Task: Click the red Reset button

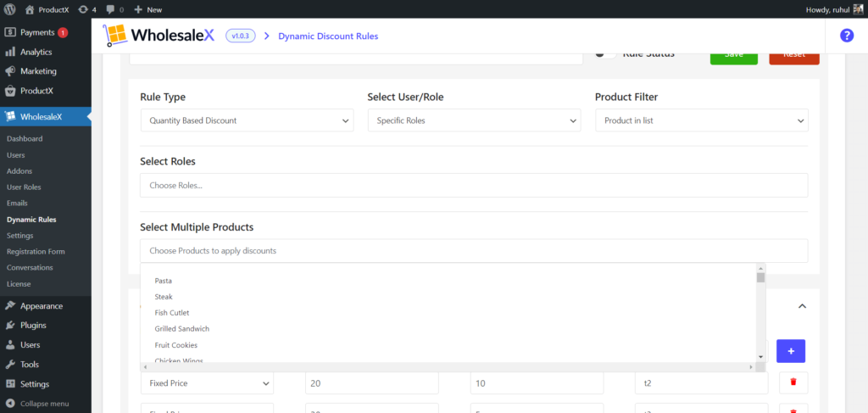Action: point(793,55)
